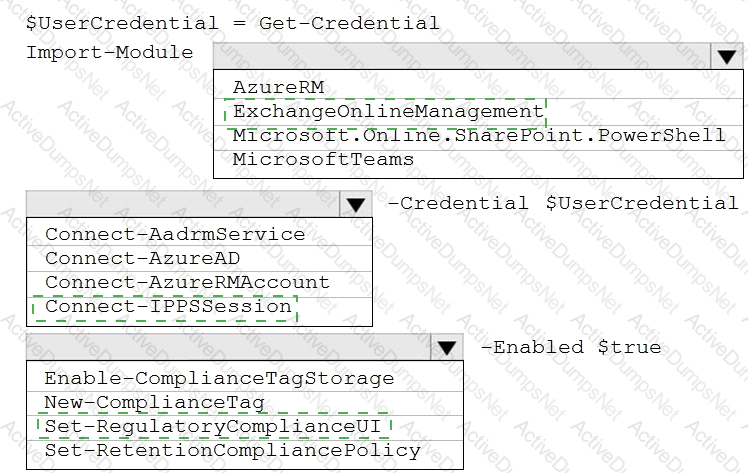Image resolution: width=748 pixels, height=473 pixels.
Task: Pick Set-RetentionCompliancePolicy option
Action: click(232, 451)
